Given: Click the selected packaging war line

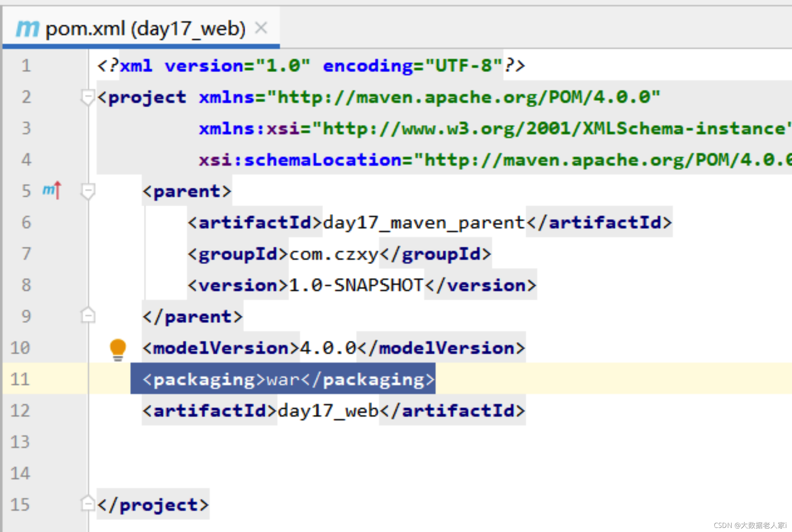Looking at the screenshot, I should (x=283, y=379).
